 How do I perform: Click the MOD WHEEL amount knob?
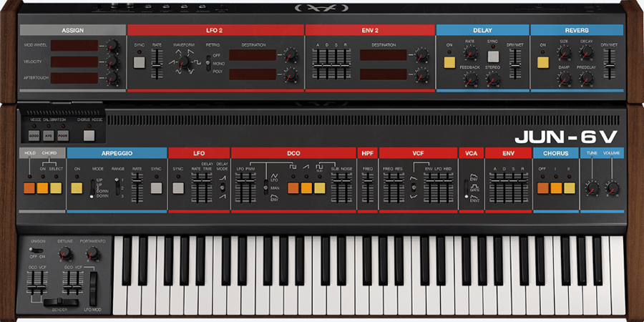pos(112,45)
